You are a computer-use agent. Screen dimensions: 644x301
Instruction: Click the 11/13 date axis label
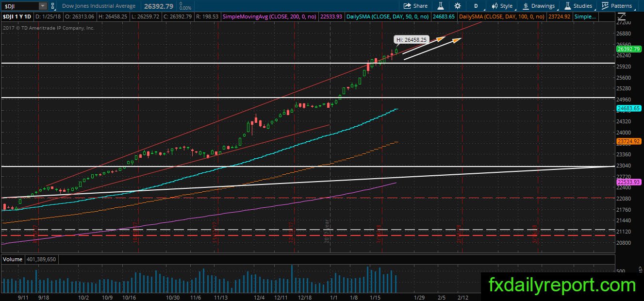[x=221, y=297]
